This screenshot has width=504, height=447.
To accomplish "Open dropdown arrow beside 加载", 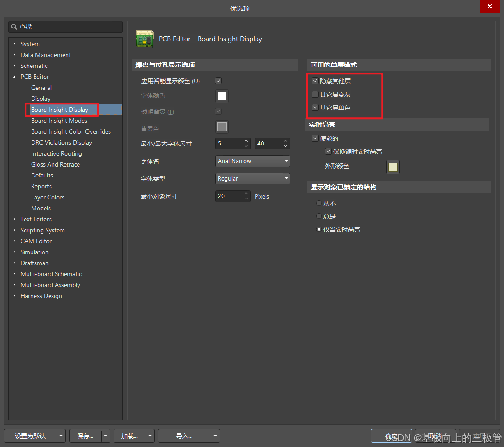I will click(150, 436).
